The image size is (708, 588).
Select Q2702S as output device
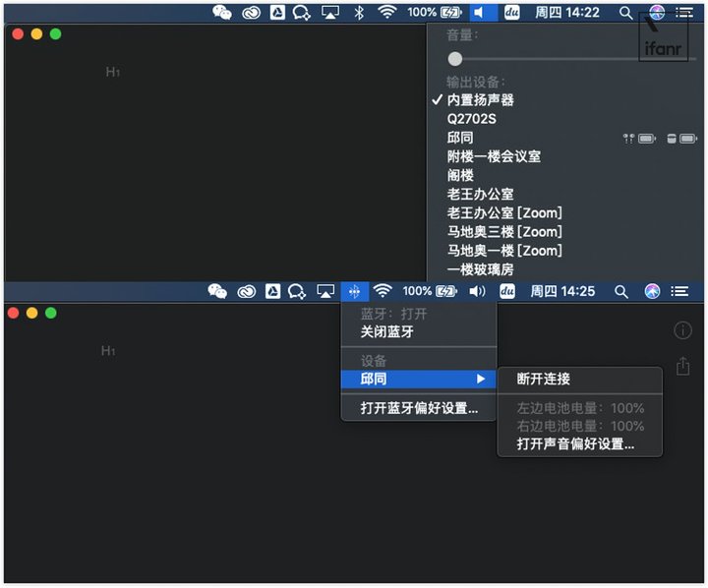(564, 119)
